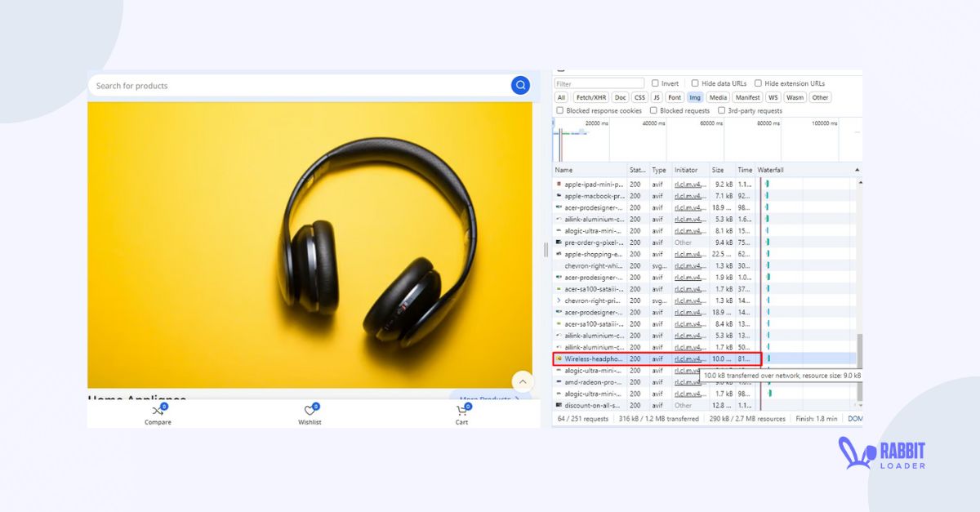Enable the Invert filter checkbox
The height and width of the screenshot is (512, 980).
[x=655, y=83]
